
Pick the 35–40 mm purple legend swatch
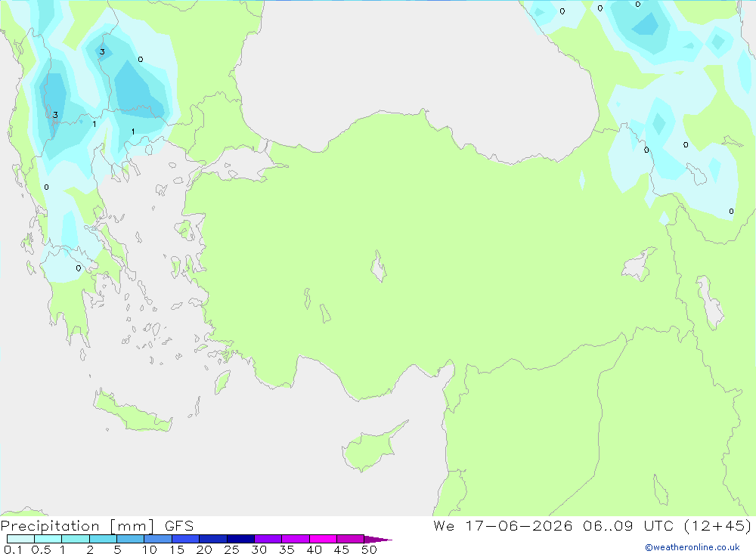tap(296, 539)
